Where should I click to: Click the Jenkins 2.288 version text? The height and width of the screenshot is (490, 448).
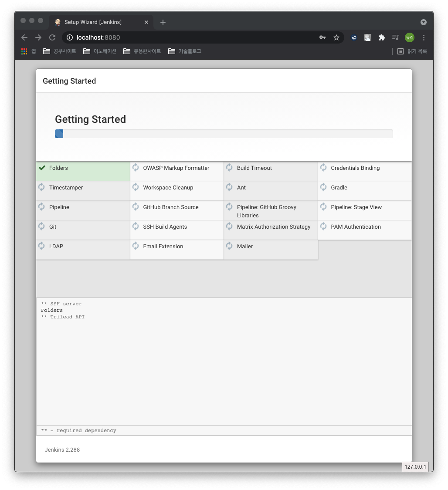[62, 450]
